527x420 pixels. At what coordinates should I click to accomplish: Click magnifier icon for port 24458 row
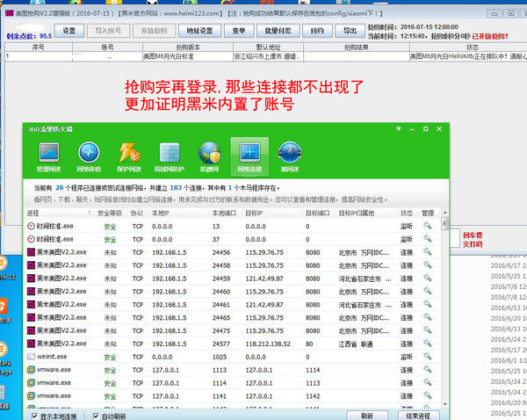pyautogui.click(x=428, y=265)
